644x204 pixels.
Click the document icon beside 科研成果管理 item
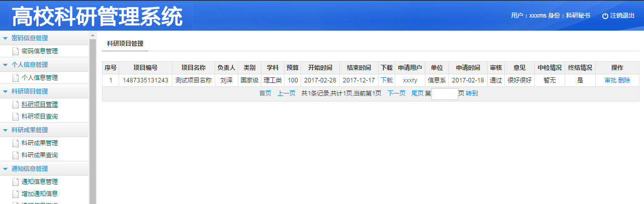(15, 143)
